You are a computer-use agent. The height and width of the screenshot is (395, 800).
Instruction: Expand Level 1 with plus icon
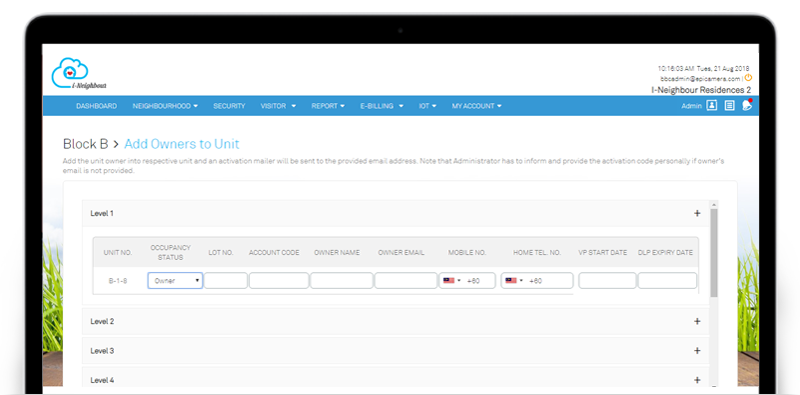tap(697, 213)
